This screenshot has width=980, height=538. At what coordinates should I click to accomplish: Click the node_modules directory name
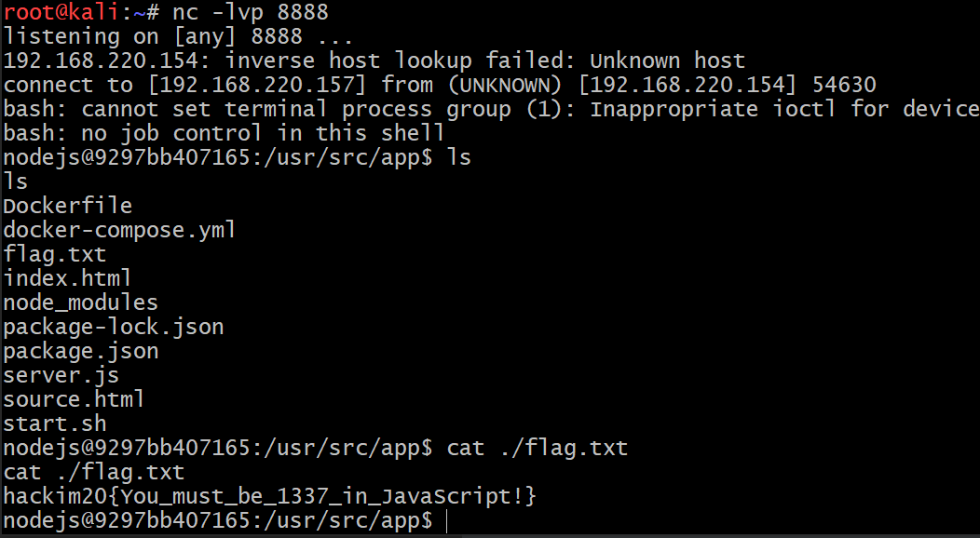pos(81,303)
